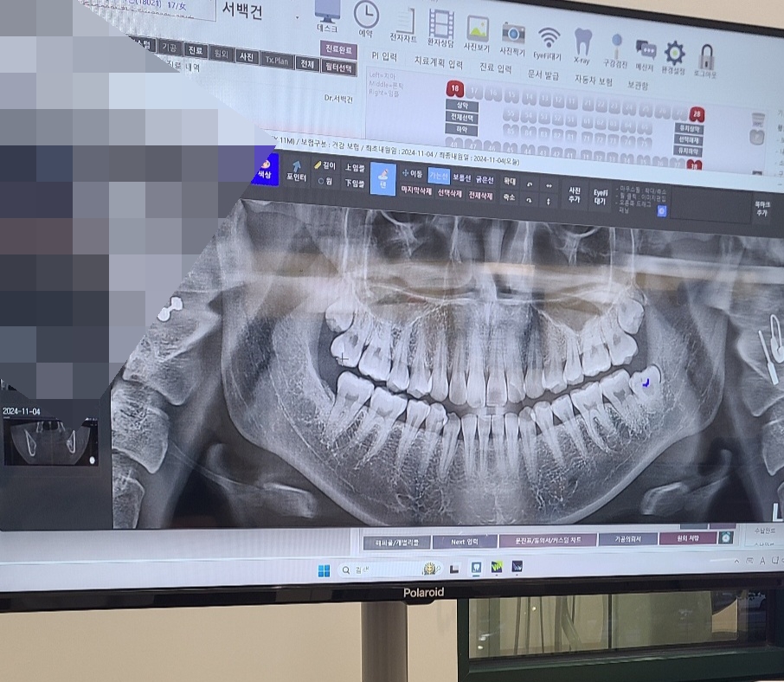This screenshot has height=682, width=784.
Task: Open the 진료 입력 tab
Action: (x=496, y=68)
